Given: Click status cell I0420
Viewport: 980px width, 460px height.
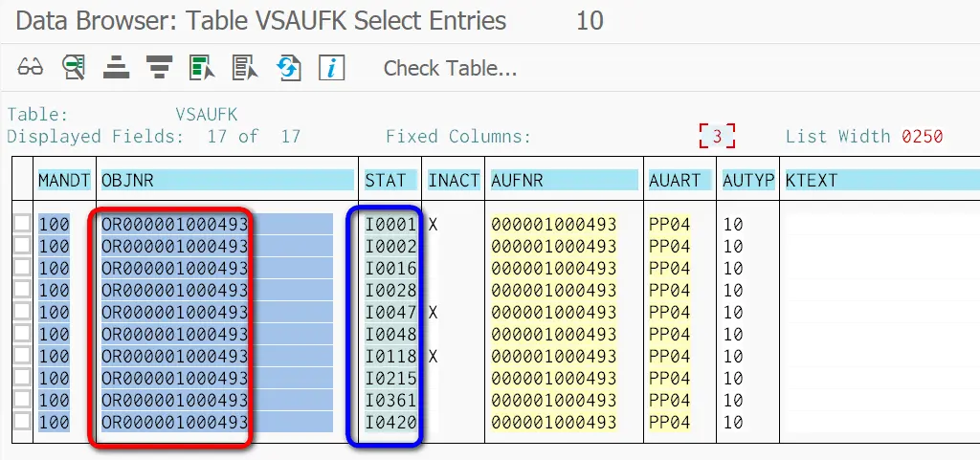Looking at the screenshot, I should (x=390, y=422).
